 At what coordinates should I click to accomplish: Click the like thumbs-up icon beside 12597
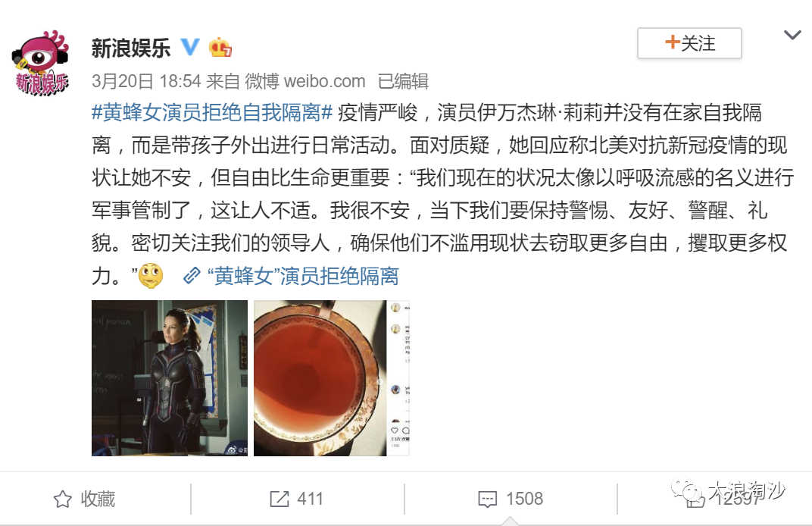click(695, 499)
